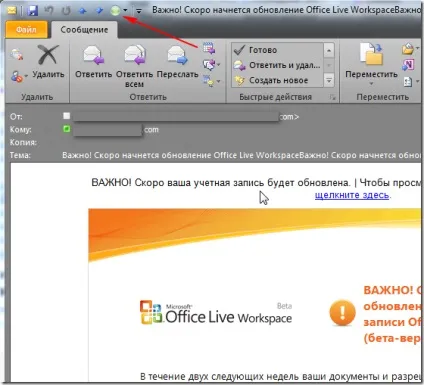Click green presence indicator in Кому row
This screenshot has width=424, height=385.
tap(67, 129)
